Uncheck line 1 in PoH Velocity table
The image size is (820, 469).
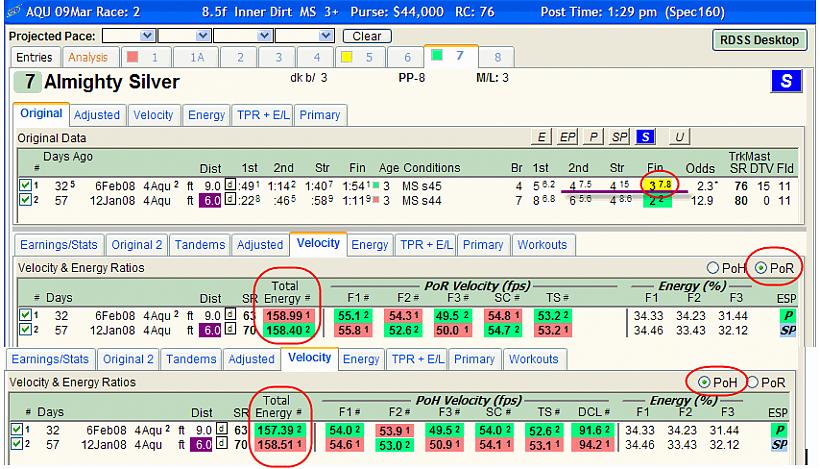[x=16, y=429]
